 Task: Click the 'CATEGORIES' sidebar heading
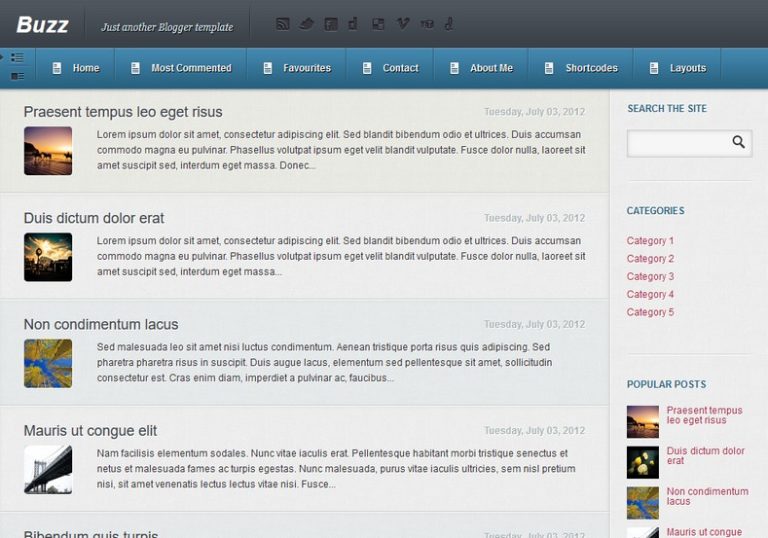(655, 211)
